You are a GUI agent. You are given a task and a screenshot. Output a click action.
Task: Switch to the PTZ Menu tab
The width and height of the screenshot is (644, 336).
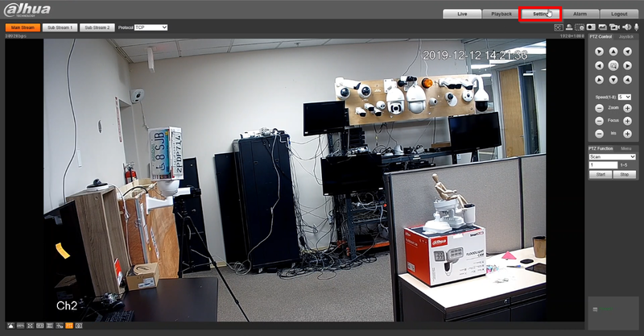point(626,148)
